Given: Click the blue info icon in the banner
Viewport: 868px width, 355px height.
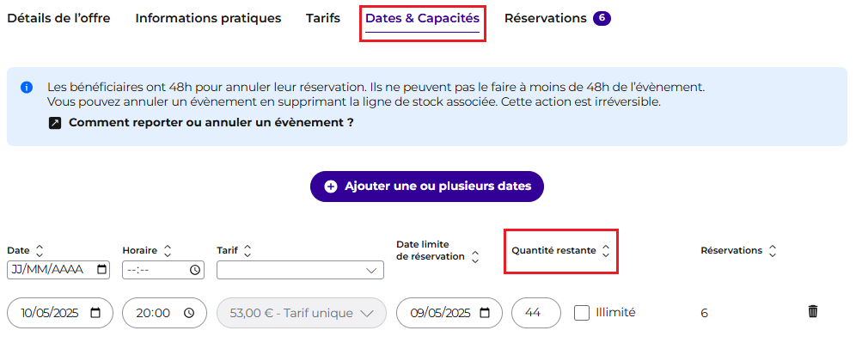Looking at the screenshot, I should point(27,88).
